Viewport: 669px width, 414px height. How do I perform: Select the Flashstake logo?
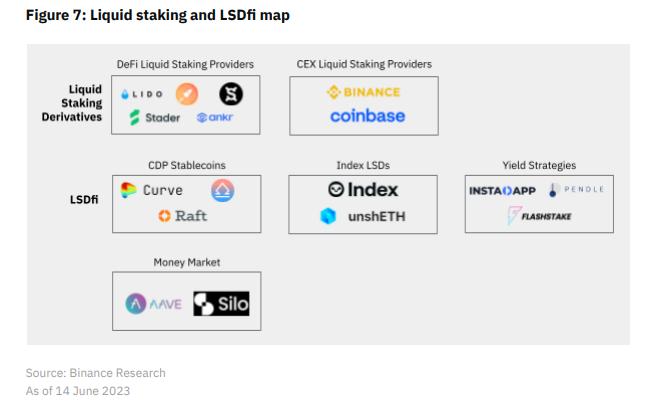tap(539, 215)
